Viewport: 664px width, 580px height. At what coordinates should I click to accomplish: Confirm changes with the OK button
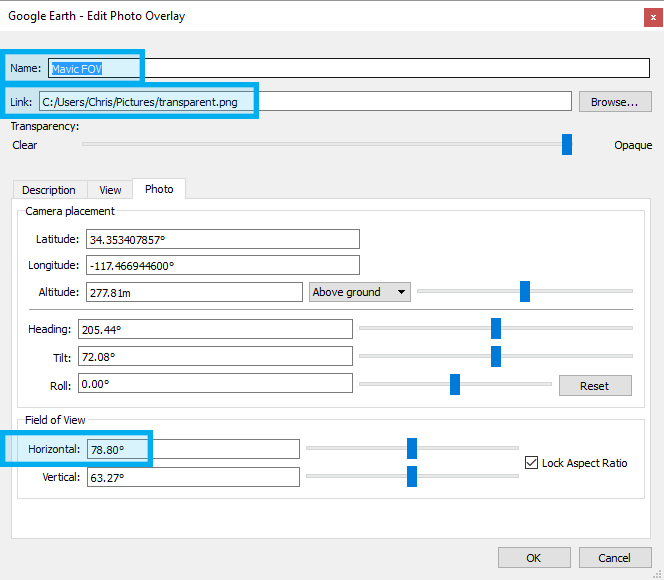pyautogui.click(x=534, y=558)
